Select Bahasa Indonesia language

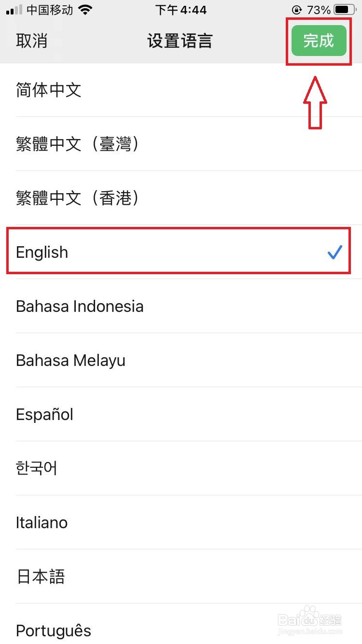tap(80, 306)
